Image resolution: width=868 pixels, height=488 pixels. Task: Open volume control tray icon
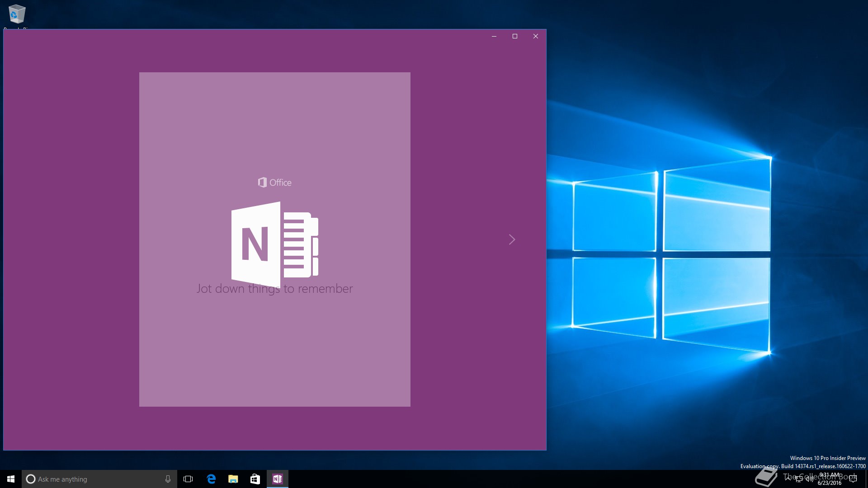(810, 479)
